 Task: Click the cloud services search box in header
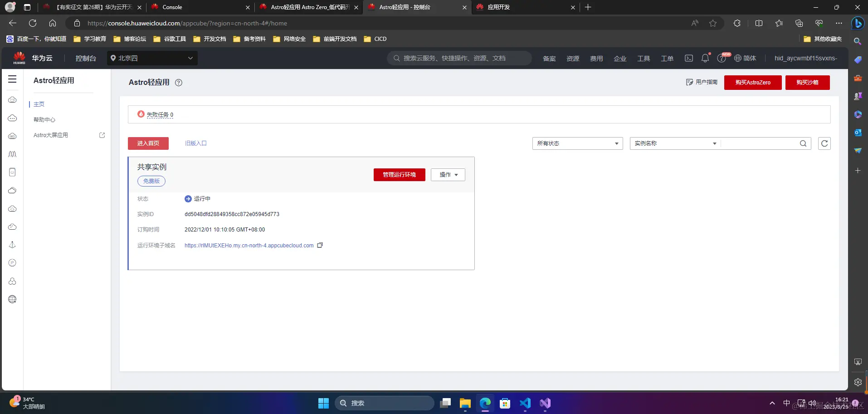(x=459, y=58)
